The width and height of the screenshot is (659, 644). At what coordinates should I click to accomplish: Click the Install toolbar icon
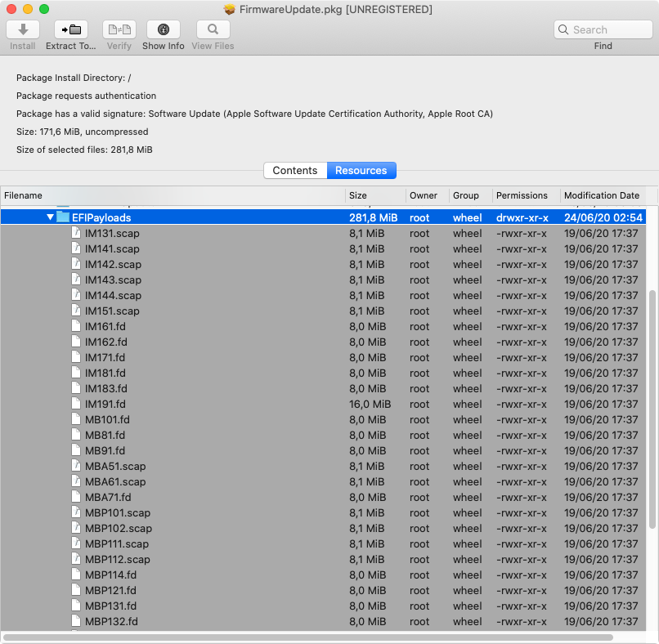23,29
